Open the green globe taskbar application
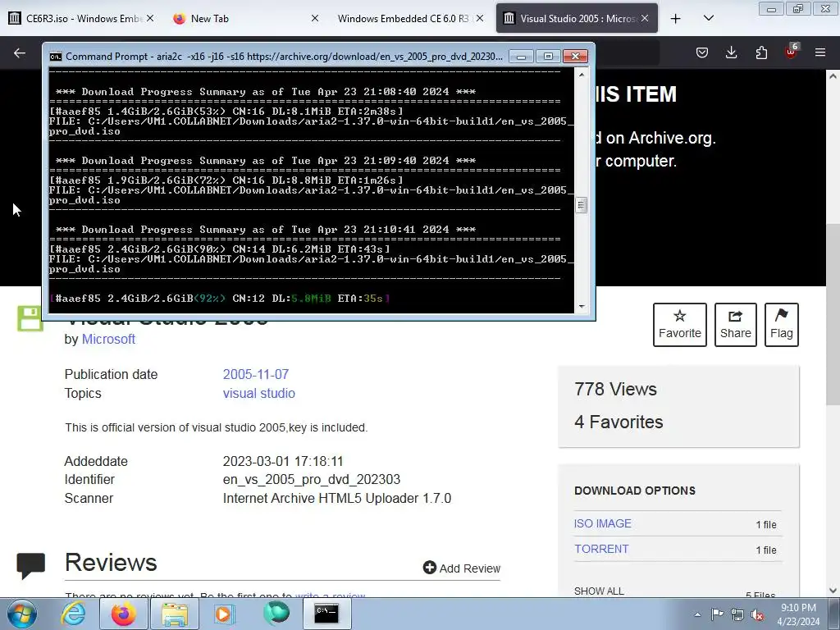This screenshot has width=840, height=630. click(x=276, y=614)
